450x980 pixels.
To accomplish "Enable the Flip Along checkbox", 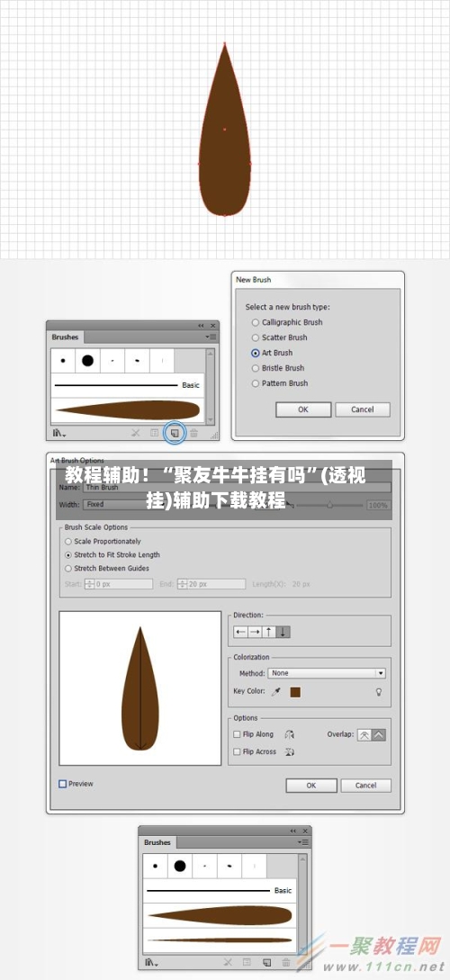I will tap(237, 734).
